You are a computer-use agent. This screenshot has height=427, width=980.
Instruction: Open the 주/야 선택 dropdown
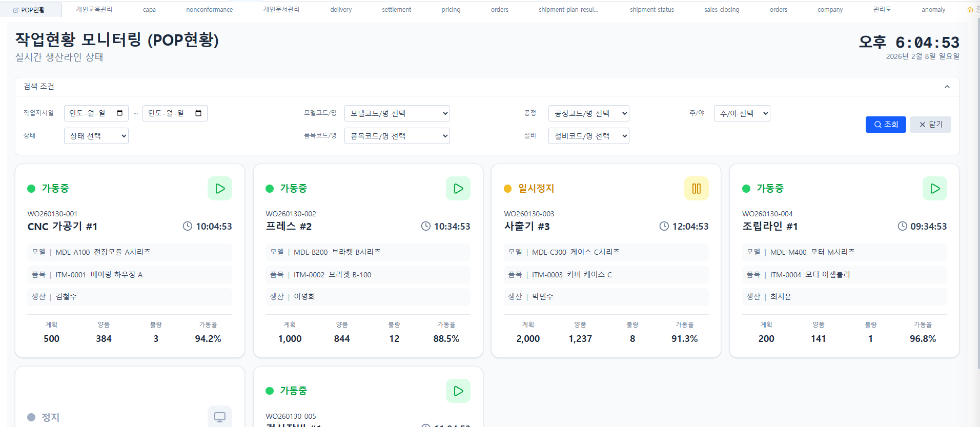click(x=742, y=113)
